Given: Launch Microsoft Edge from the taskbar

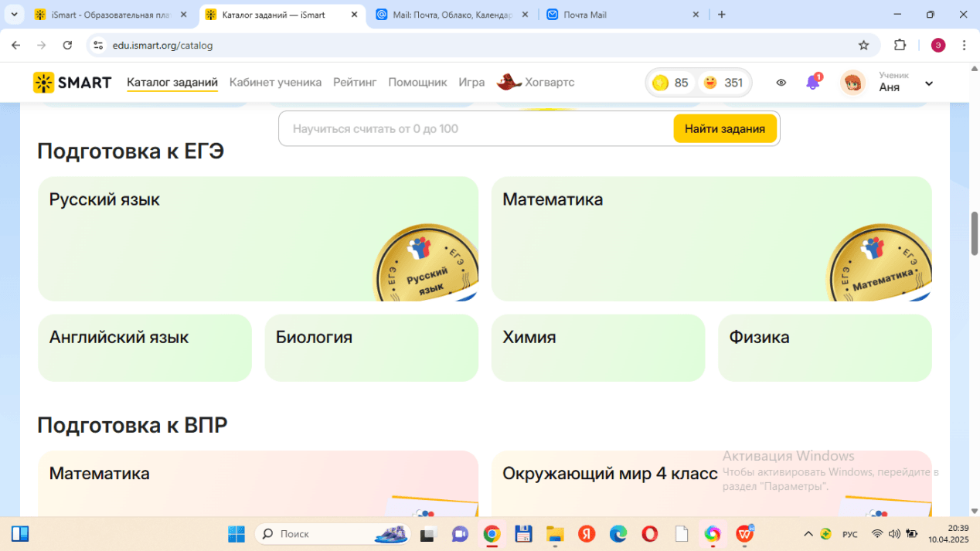Looking at the screenshot, I should pos(618,534).
